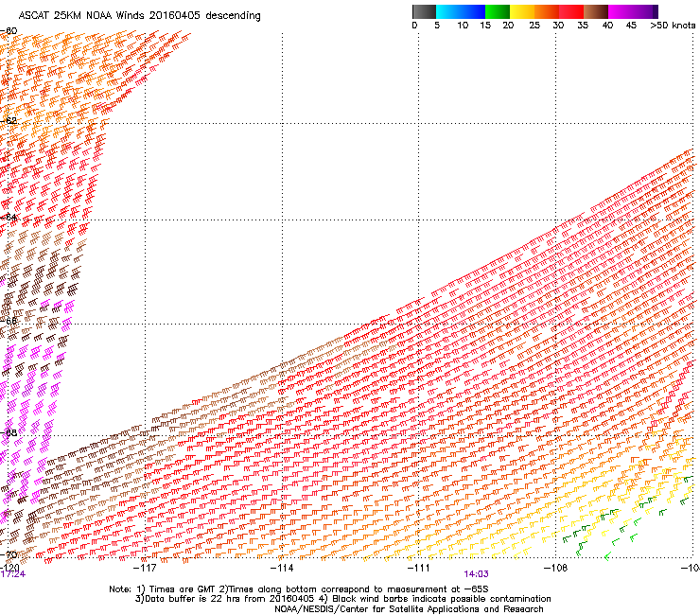
Task: Click the note line starting 'Note: 1) Times are GMT'
Action: (299, 589)
